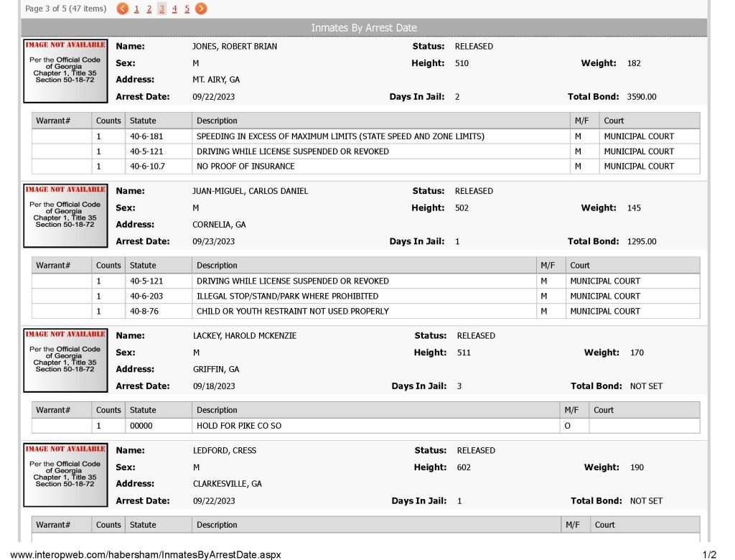Click the orange next page arrow
The height and width of the screenshot is (560, 735).
(x=201, y=9)
